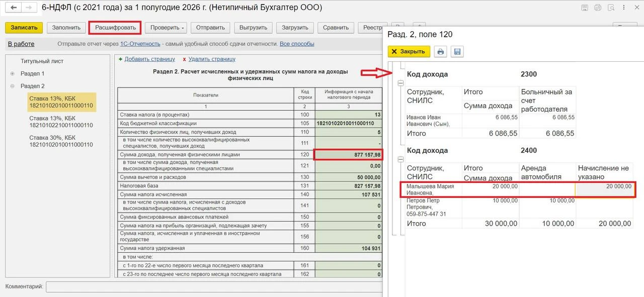The width and height of the screenshot is (644, 297).
Task: Click the Петров Петр Петрович row name
Action: [x=427, y=207]
